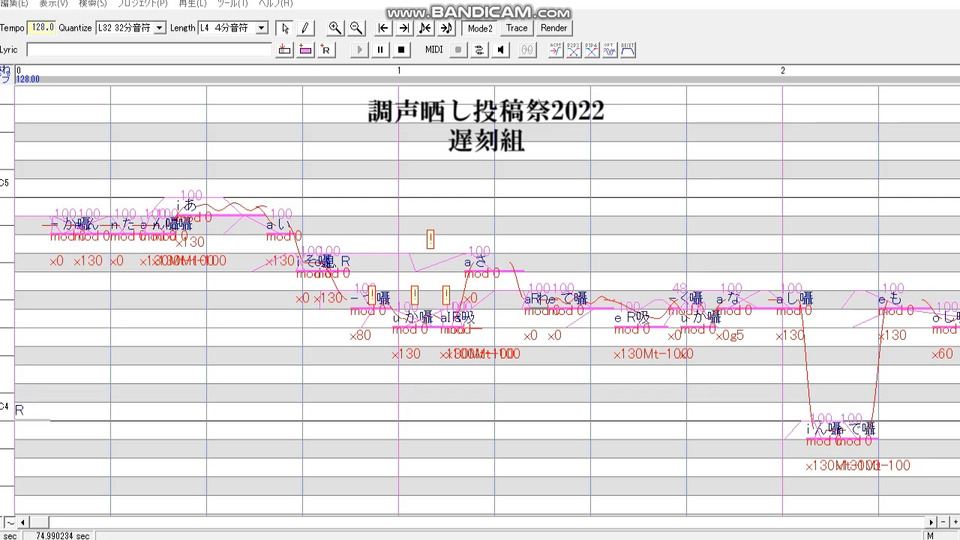Screen dimensions: 960x540
Task: Select the note labeled 'a い'
Action: (279, 225)
